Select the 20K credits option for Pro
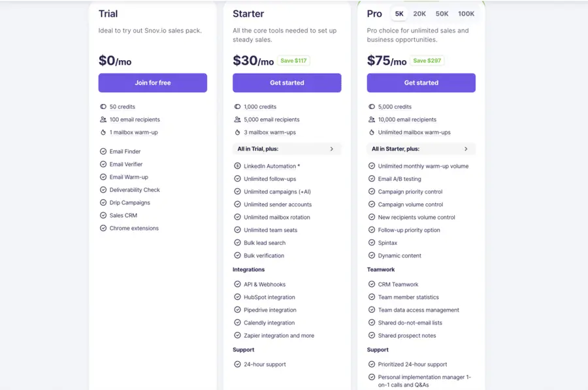 (x=419, y=13)
